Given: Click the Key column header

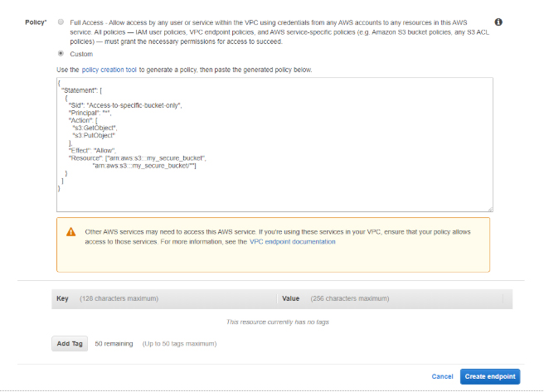Looking at the screenshot, I should (x=62, y=298).
